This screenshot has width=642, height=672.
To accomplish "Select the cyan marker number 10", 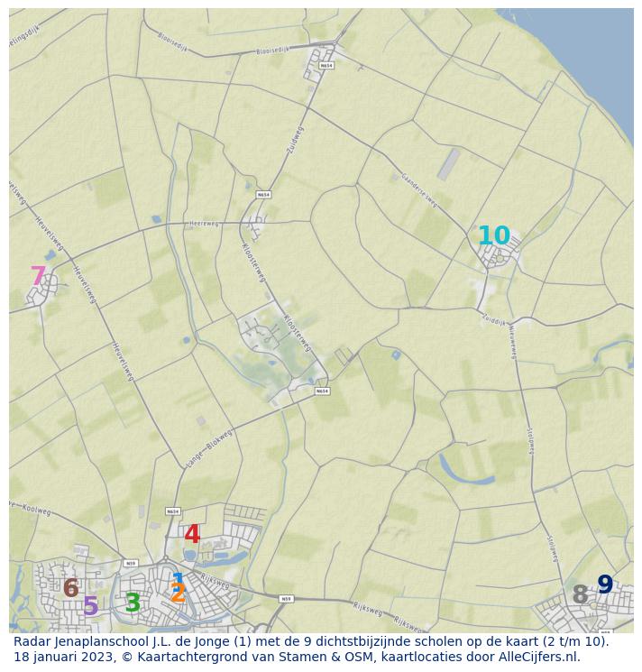I will point(493,236).
